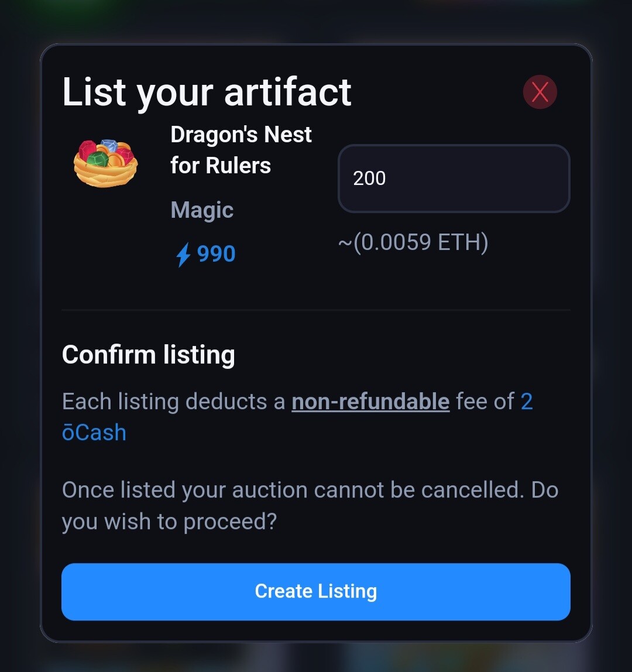
Task: Click the Confirm listing heading
Action: [x=148, y=355]
